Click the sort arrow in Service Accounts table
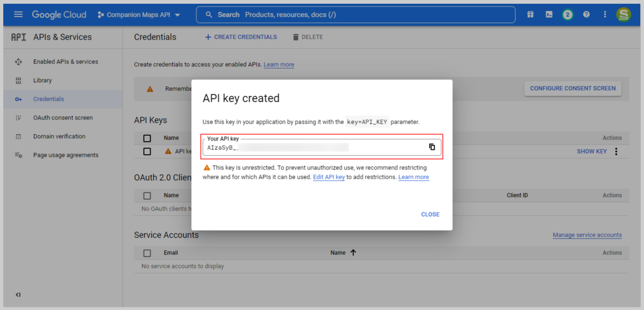 (x=353, y=253)
